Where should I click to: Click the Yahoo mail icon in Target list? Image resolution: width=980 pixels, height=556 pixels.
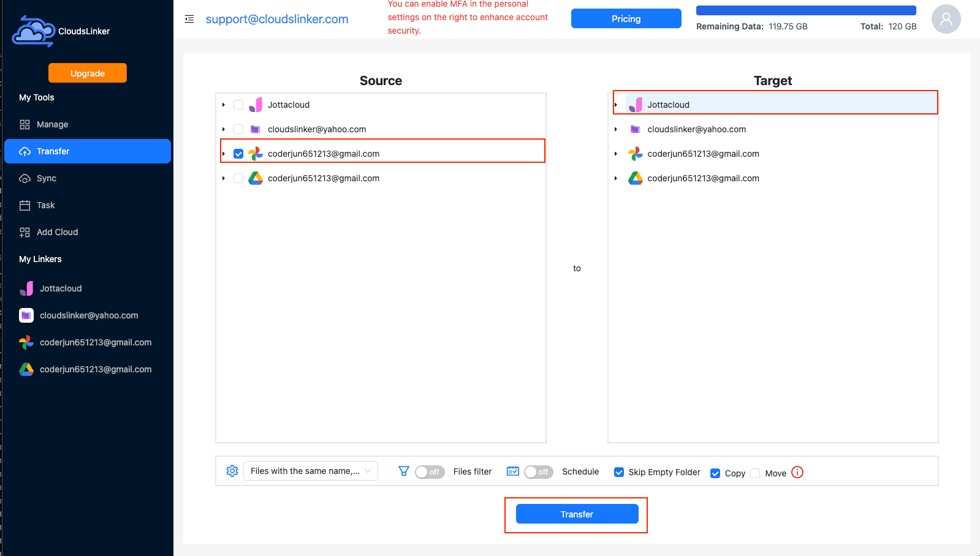coord(636,129)
